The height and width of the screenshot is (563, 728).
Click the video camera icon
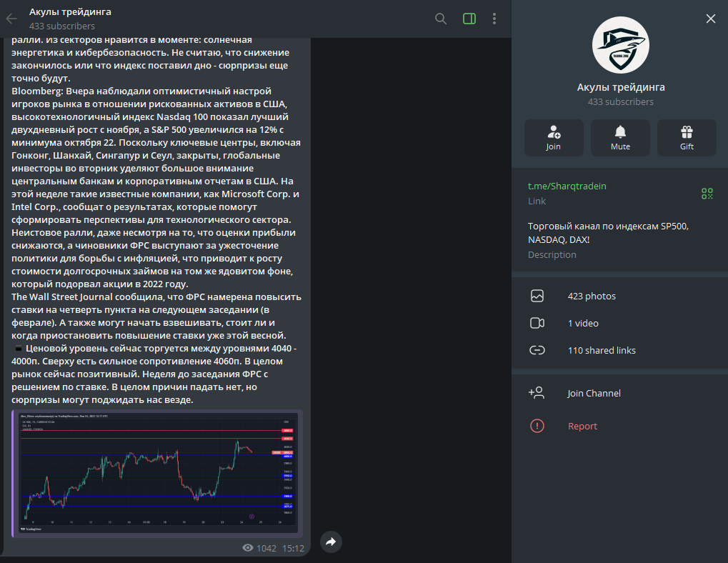tap(537, 323)
